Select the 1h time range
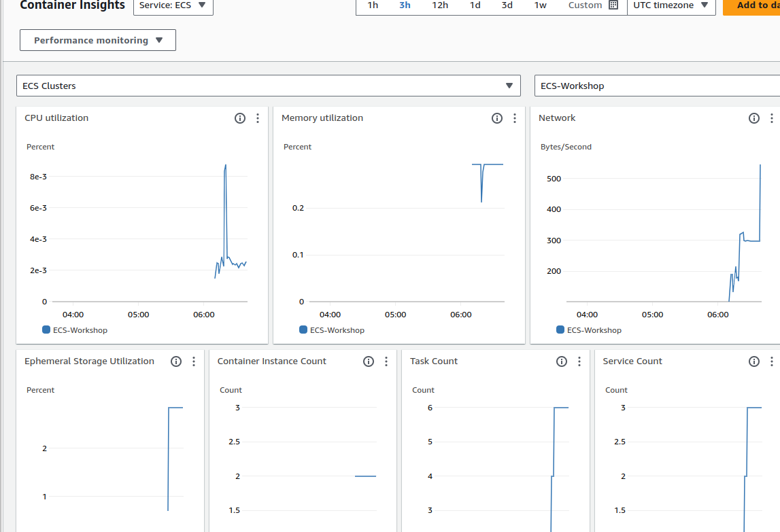The image size is (780, 532). tap(373, 5)
